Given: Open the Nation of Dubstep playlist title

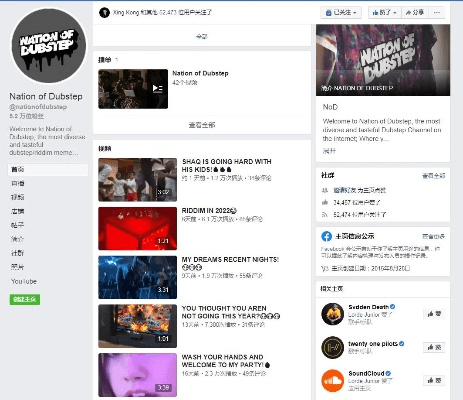Looking at the screenshot, I should pos(200,73).
